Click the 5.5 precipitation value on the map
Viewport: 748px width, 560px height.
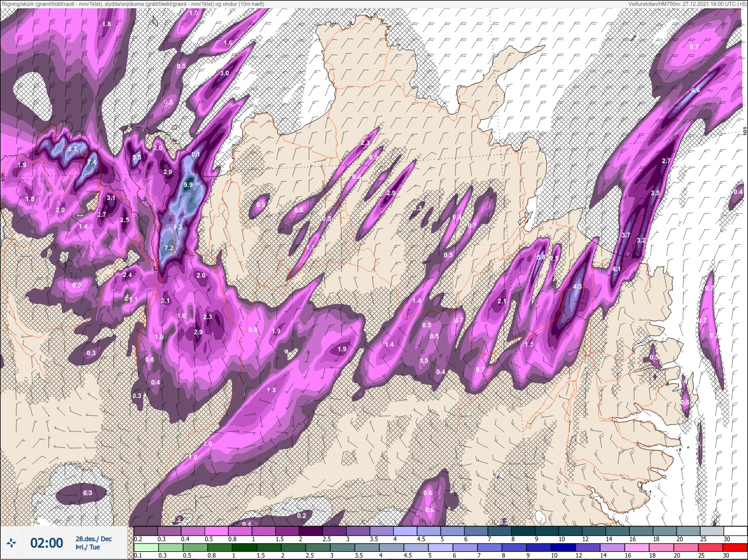pos(137,157)
